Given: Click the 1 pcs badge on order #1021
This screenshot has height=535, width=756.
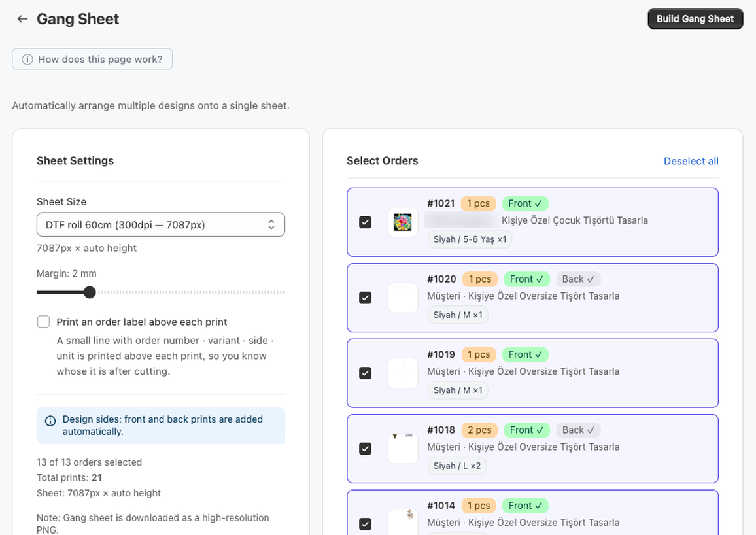Looking at the screenshot, I should click(478, 203).
